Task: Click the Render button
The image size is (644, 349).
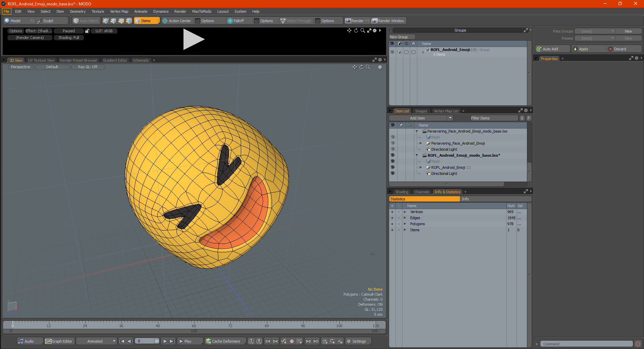Action: pyautogui.click(x=357, y=21)
